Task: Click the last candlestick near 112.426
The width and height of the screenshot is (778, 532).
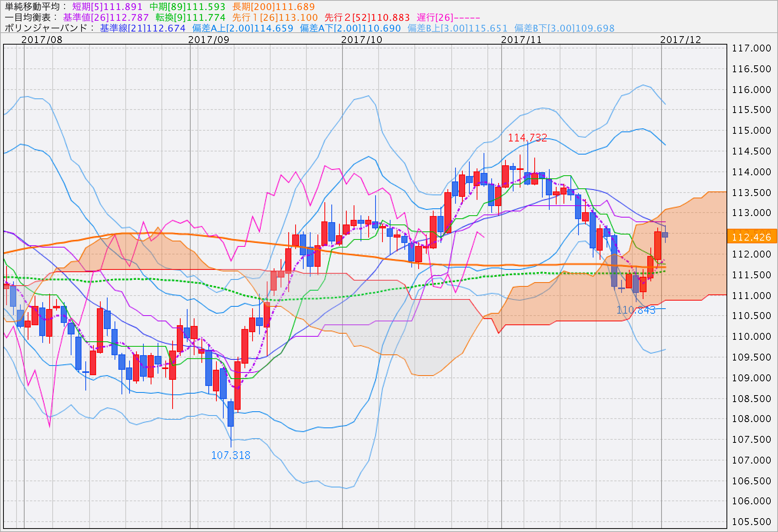Action: pyautogui.click(x=665, y=234)
